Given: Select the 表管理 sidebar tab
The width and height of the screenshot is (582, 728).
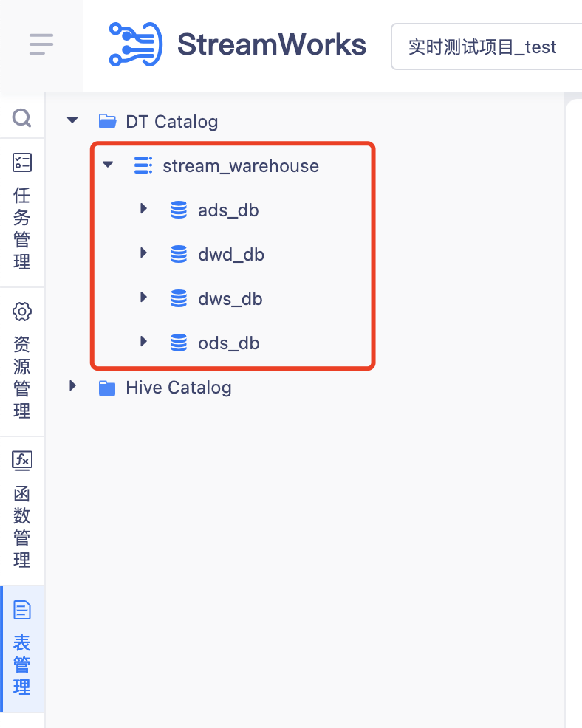Looking at the screenshot, I should coord(22,649).
